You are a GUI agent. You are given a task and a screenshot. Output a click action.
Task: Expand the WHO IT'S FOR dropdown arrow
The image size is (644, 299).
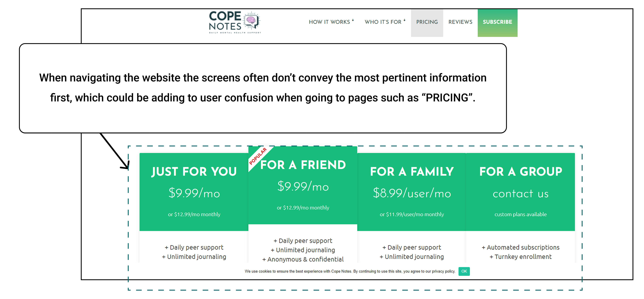click(x=405, y=20)
